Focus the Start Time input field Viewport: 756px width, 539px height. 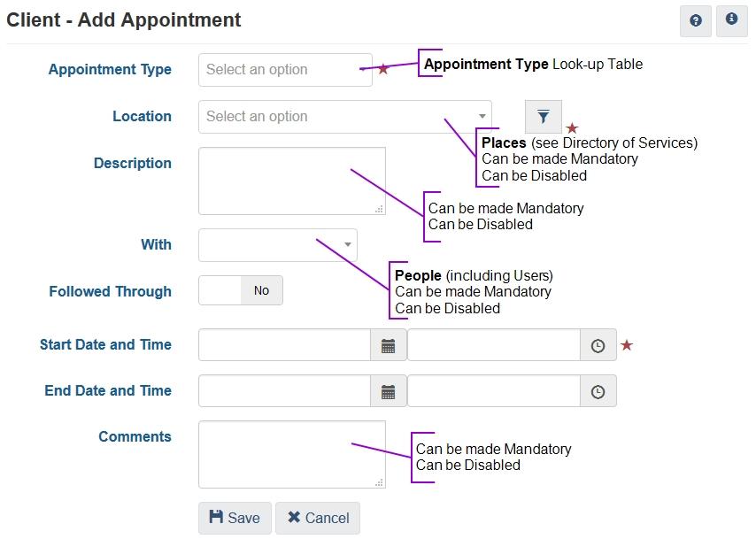[493, 345]
